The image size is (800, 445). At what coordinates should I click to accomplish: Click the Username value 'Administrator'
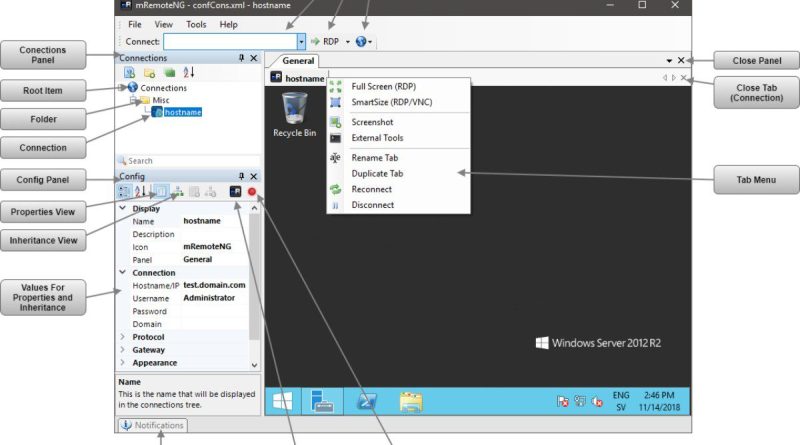point(209,298)
